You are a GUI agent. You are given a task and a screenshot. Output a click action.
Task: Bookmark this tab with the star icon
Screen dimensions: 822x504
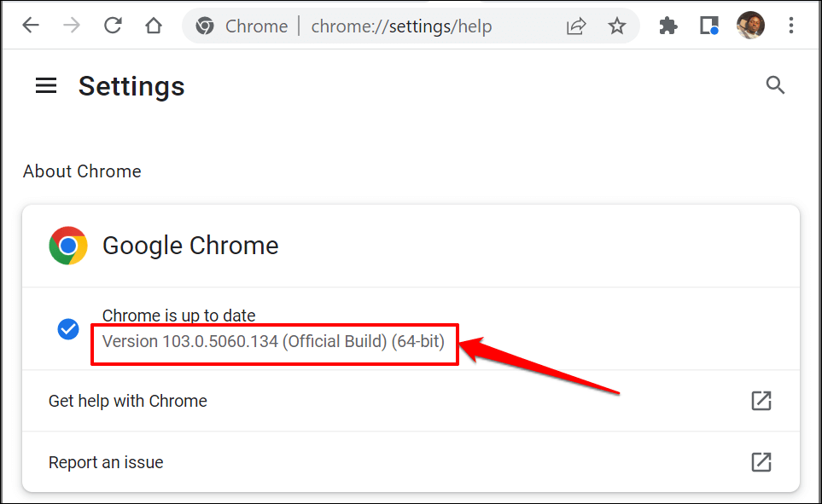point(617,26)
